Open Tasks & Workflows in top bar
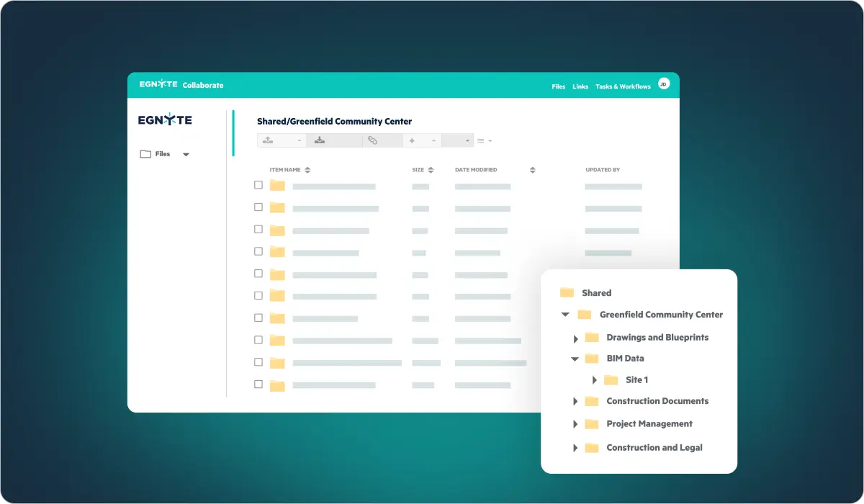864x504 pixels. click(x=623, y=86)
